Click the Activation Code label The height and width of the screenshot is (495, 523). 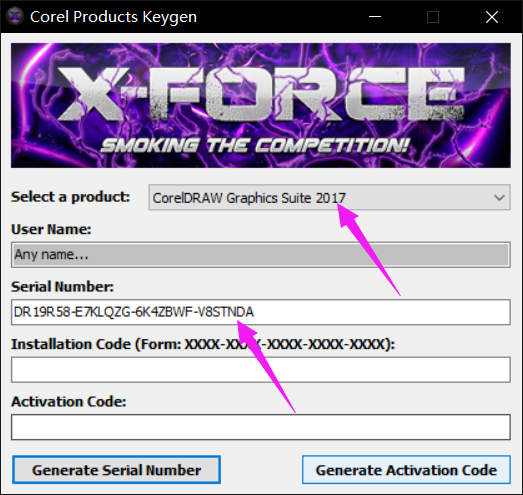(69, 402)
